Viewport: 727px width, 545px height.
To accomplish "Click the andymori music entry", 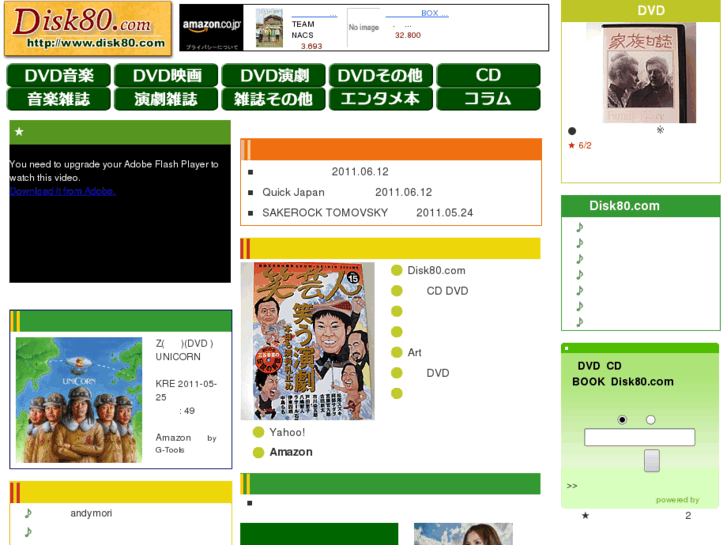I will [91, 513].
